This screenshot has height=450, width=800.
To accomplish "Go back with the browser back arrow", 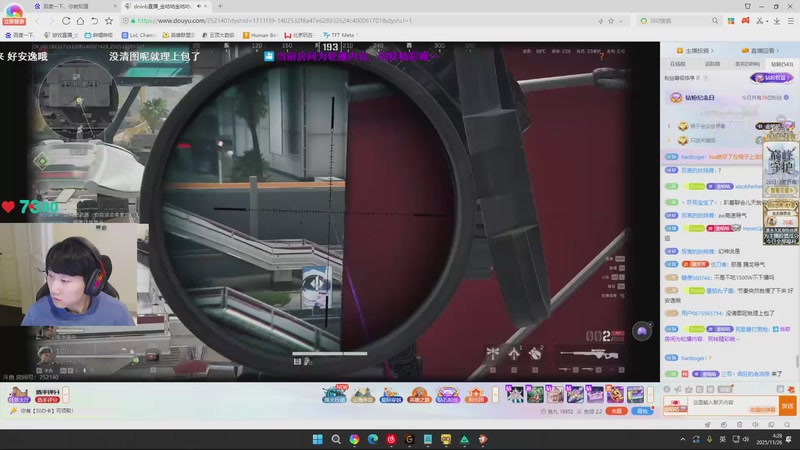I will [37, 21].
